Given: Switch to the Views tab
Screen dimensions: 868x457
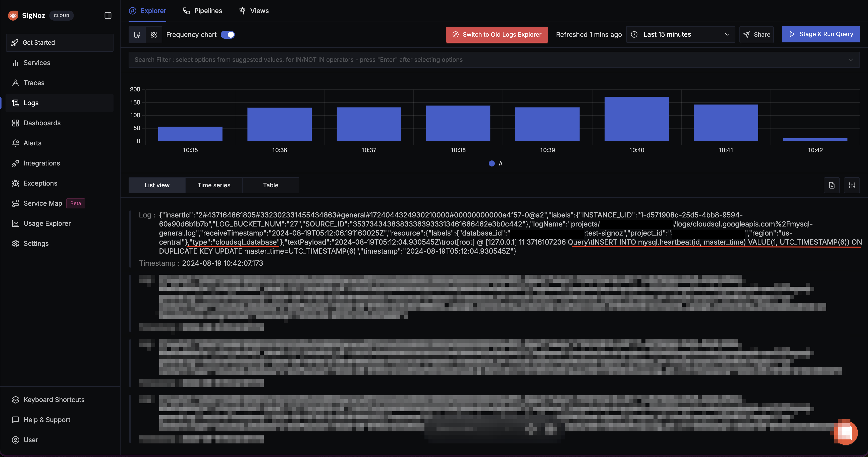Looking at the screenshot, I should pyautogui.click(x=254, y=11).
